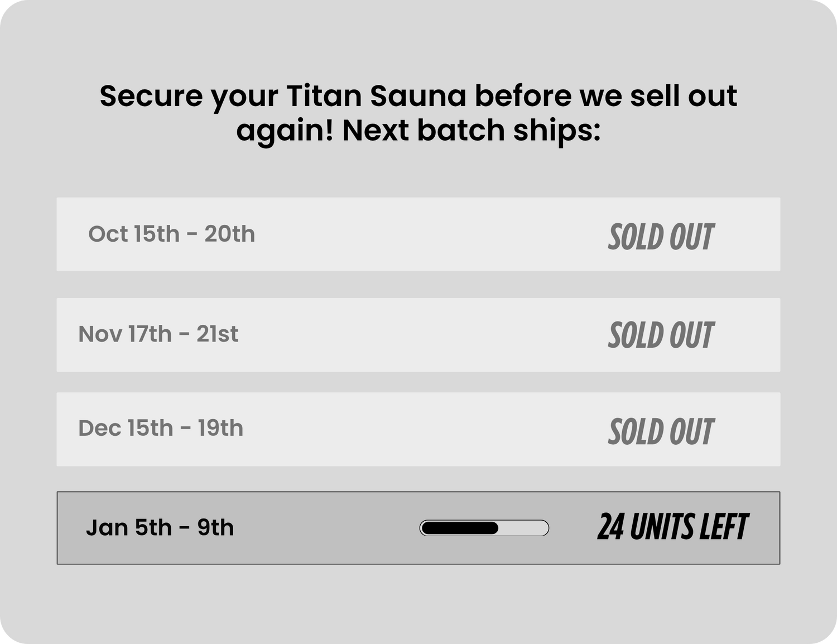
Task: Click the "Oct 15th - 20th" date label
Action: (x=171, y=234)
